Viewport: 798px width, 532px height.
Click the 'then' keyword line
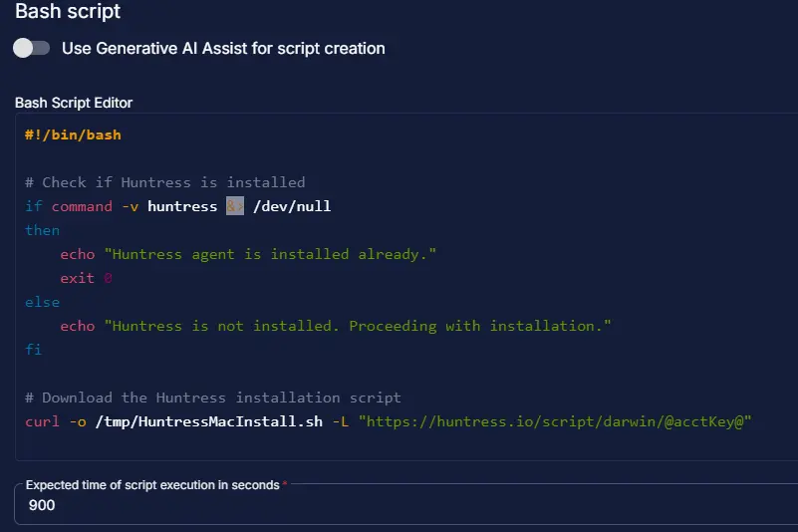click(42, 230)
